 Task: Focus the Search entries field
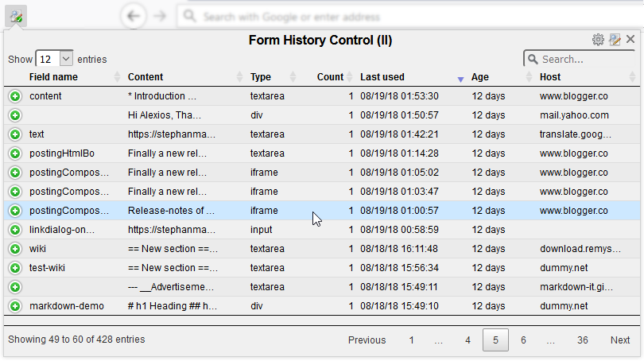point(587,59)
